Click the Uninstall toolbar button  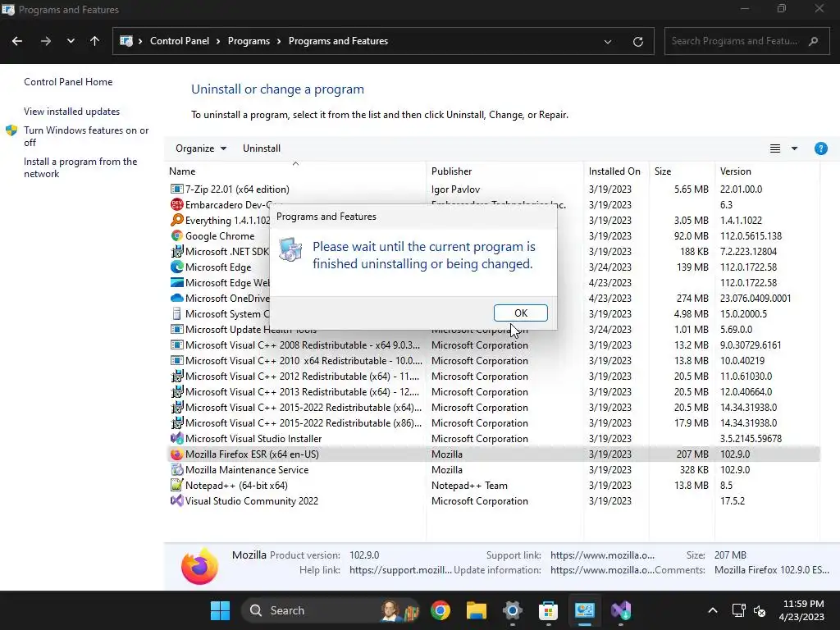pos(262,148)
